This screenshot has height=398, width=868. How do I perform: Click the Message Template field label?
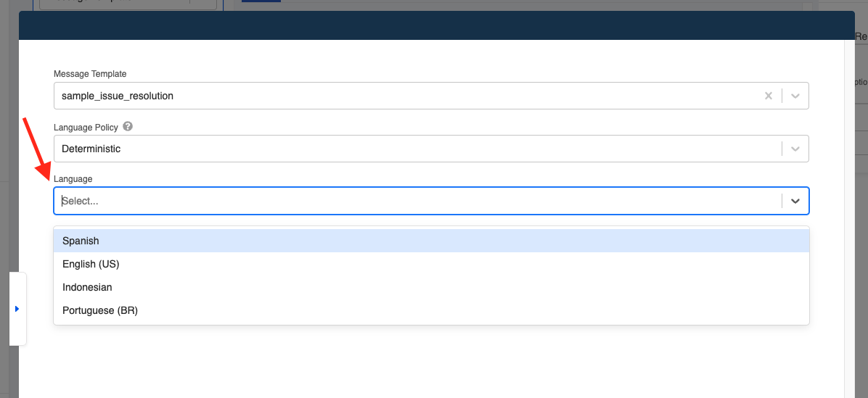click(x=90, y=73)
